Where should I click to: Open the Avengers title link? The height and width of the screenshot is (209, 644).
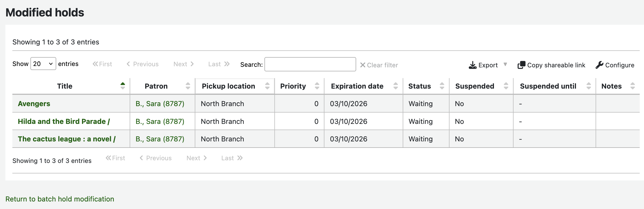[34, 104]
